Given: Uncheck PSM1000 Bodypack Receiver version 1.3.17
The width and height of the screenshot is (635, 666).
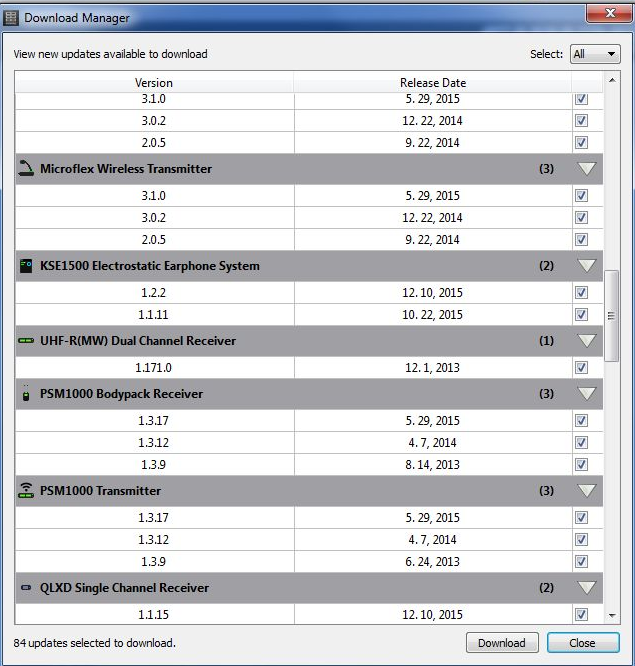Looking at the screenshot, I should [581, 421].
